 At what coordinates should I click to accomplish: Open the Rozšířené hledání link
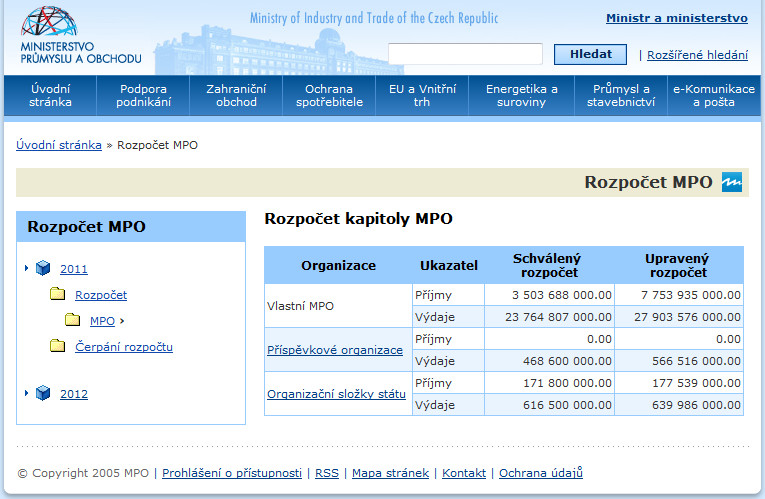tap(697, 55)
